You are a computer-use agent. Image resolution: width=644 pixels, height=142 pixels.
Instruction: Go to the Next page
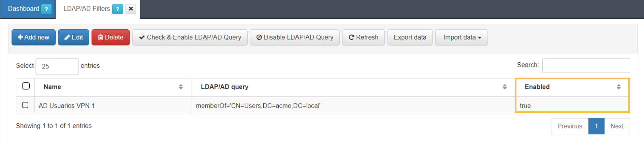[x=617, y=126]
